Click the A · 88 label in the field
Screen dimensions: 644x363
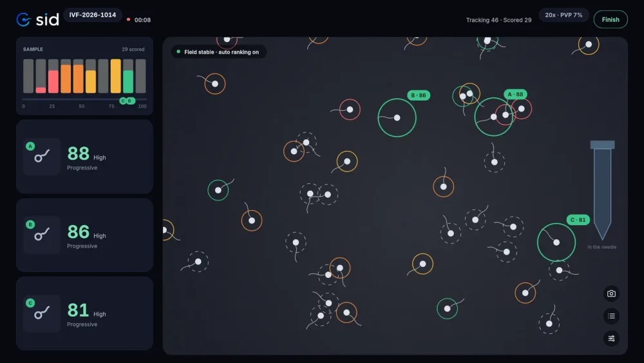click(515, 95)
